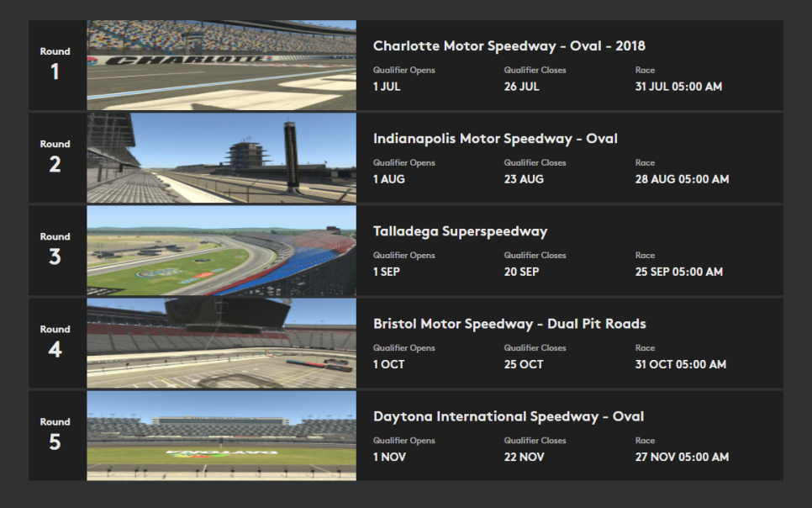Open the Indianapolis Motor Speedway track thumbnail

pos(222,157)
